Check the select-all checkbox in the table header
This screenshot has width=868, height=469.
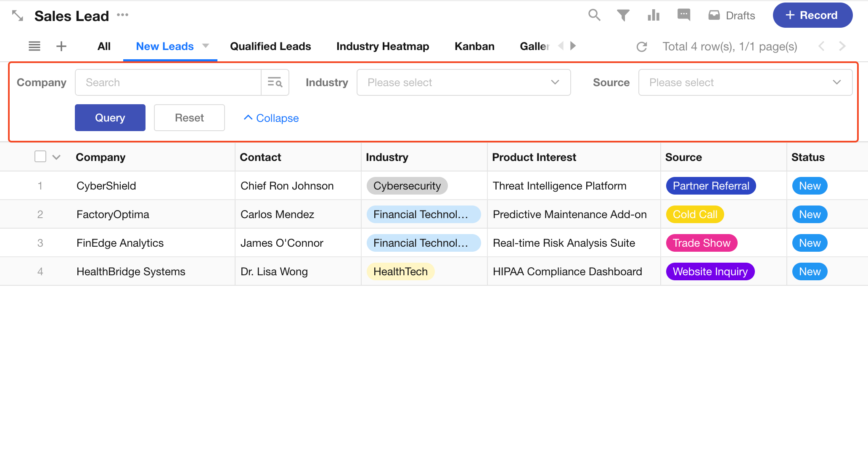[40, 157]
